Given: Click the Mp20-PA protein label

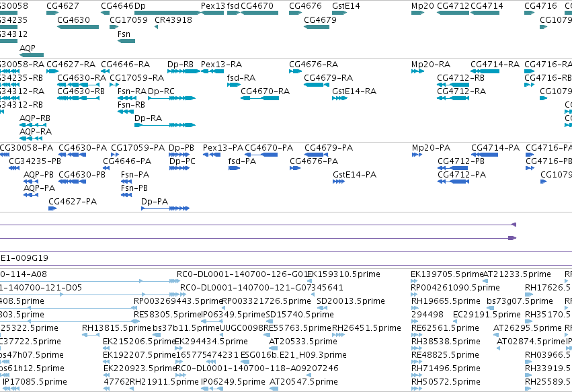Looking at the screenshot, I should (432, 148).
